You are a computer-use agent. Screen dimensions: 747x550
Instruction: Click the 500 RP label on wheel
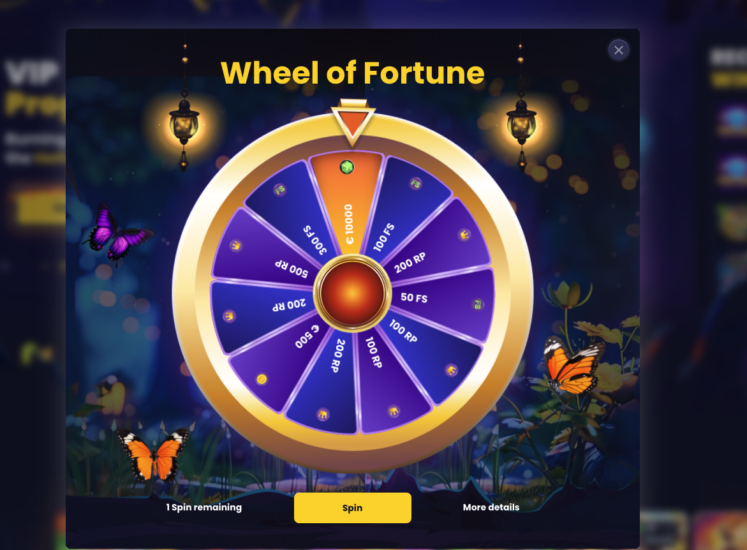(291, 269)
